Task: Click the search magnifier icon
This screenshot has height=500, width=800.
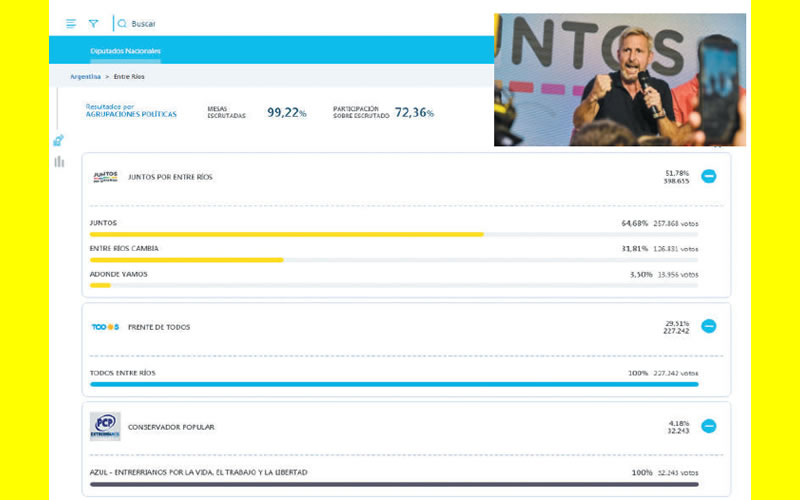Action: [122, 23]
